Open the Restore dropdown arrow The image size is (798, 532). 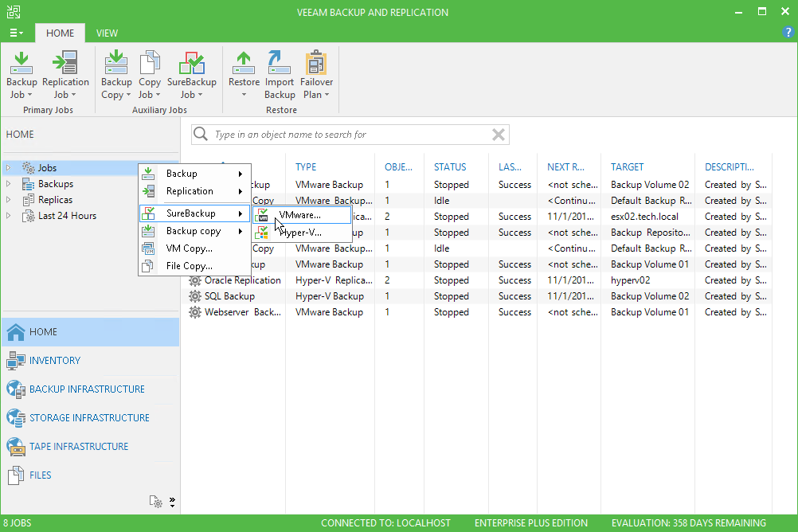(244, 95)
